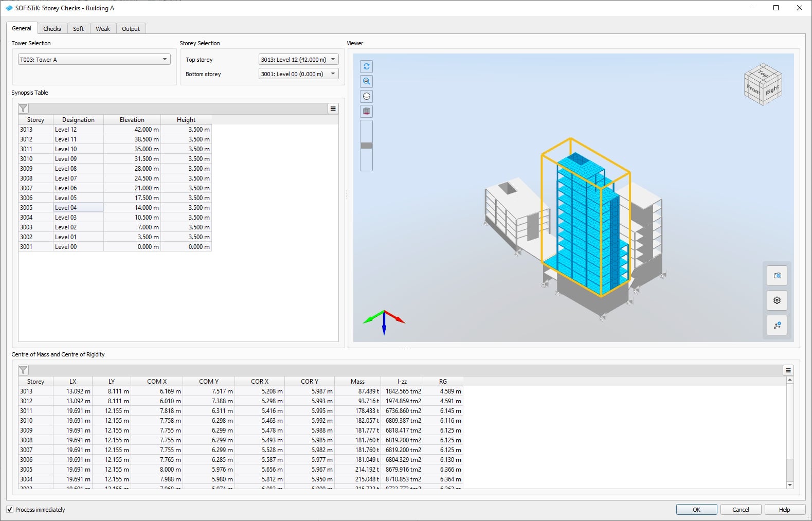812x521 pixels.
Task: Click the OK button
Action: [x=696, y=510]
